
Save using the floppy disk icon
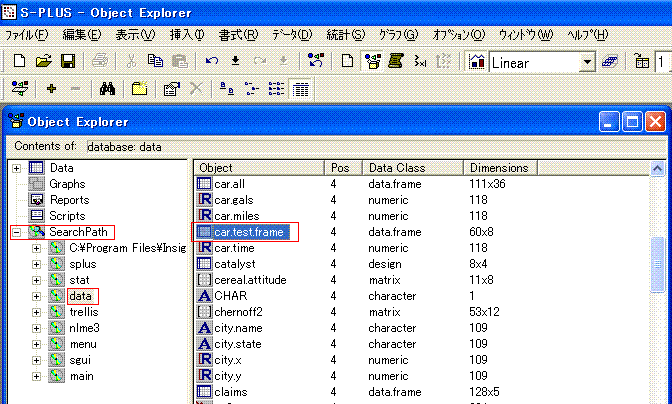(68, 61)
